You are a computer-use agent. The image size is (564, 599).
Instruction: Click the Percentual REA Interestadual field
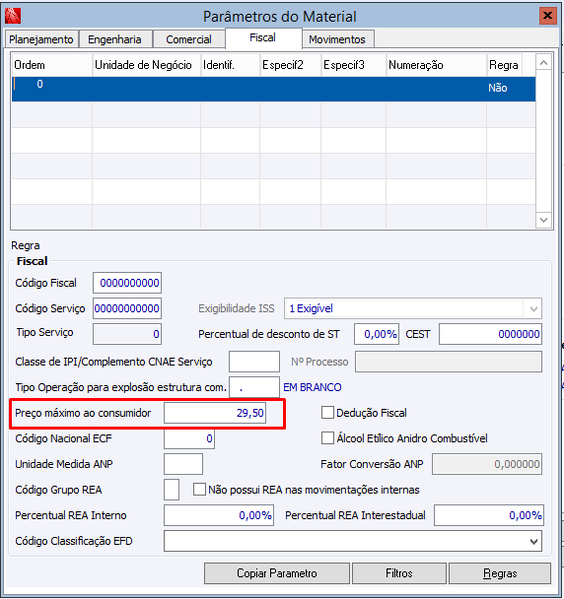coord(489,515)
